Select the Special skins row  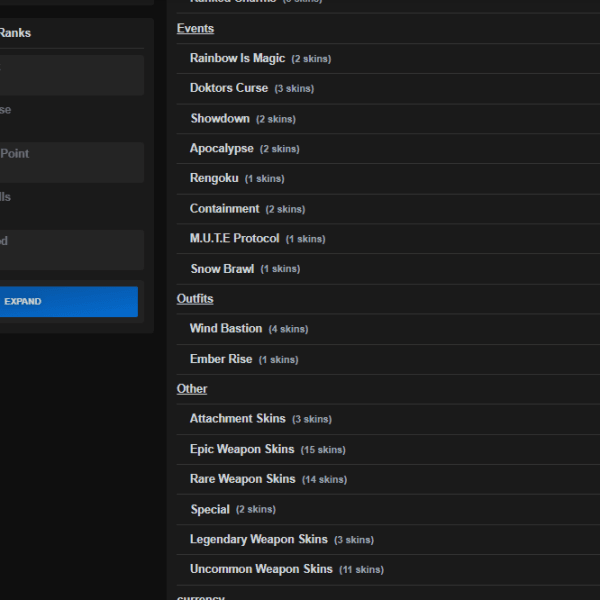[x=388, y=509]
